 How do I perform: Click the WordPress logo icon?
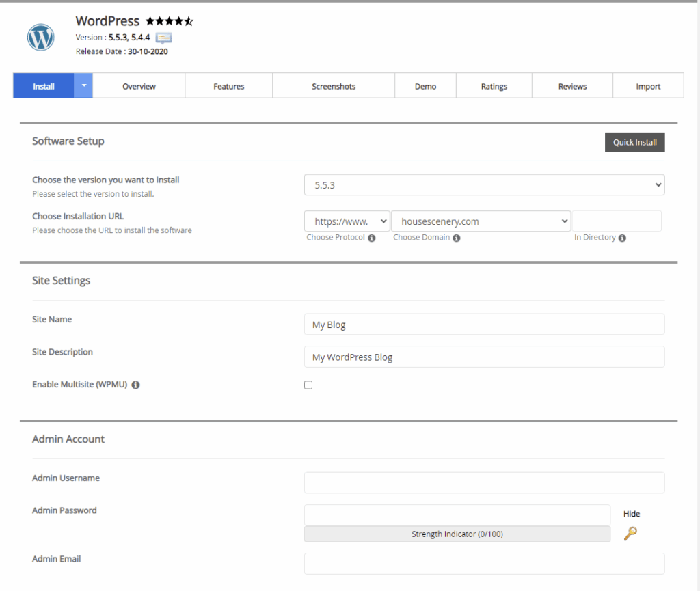click(x=40, y=38)
